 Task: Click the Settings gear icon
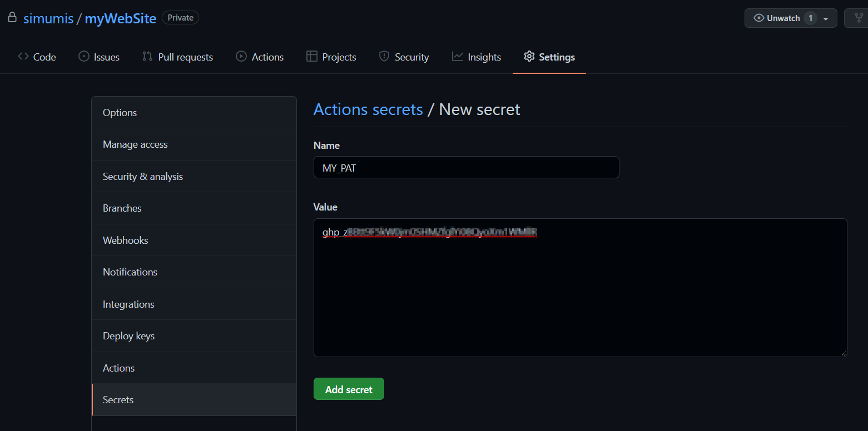pos(529,57)
